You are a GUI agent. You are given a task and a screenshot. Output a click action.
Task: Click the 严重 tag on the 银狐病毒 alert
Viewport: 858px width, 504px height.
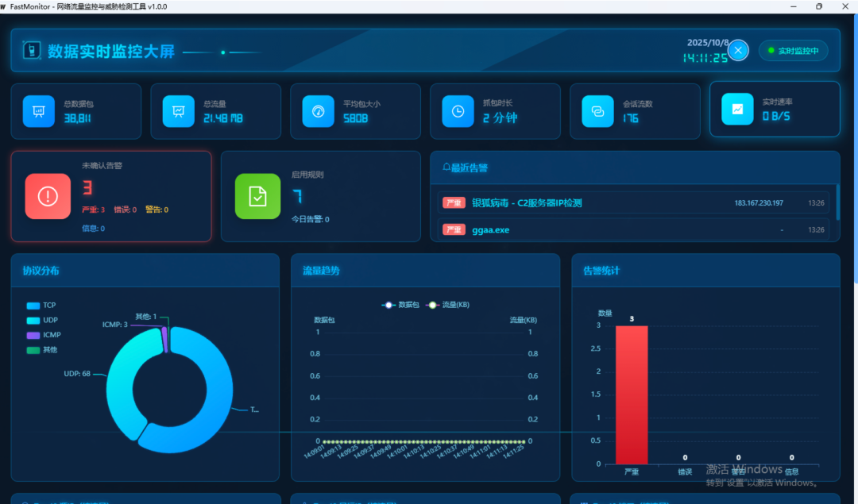[x=454, y=203]
